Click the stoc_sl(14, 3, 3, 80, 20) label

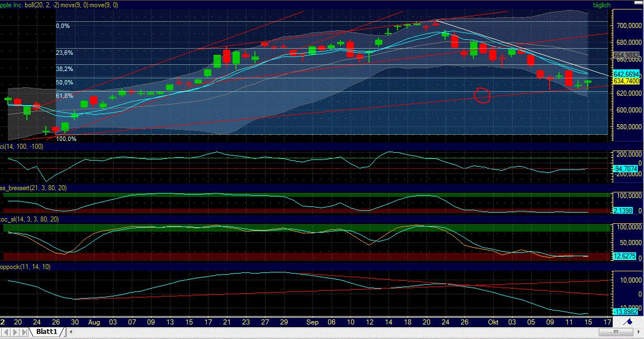point(29,219)
